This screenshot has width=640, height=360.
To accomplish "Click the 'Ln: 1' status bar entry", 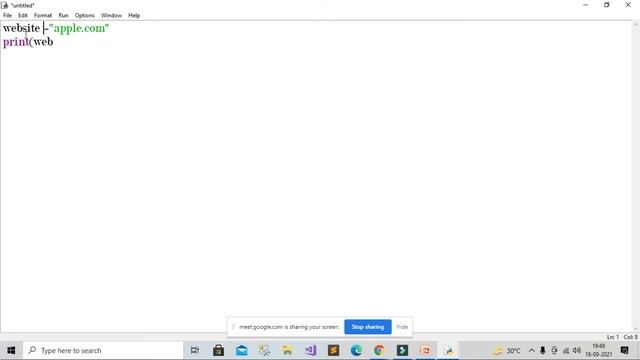I will click(x=612, y=337).
